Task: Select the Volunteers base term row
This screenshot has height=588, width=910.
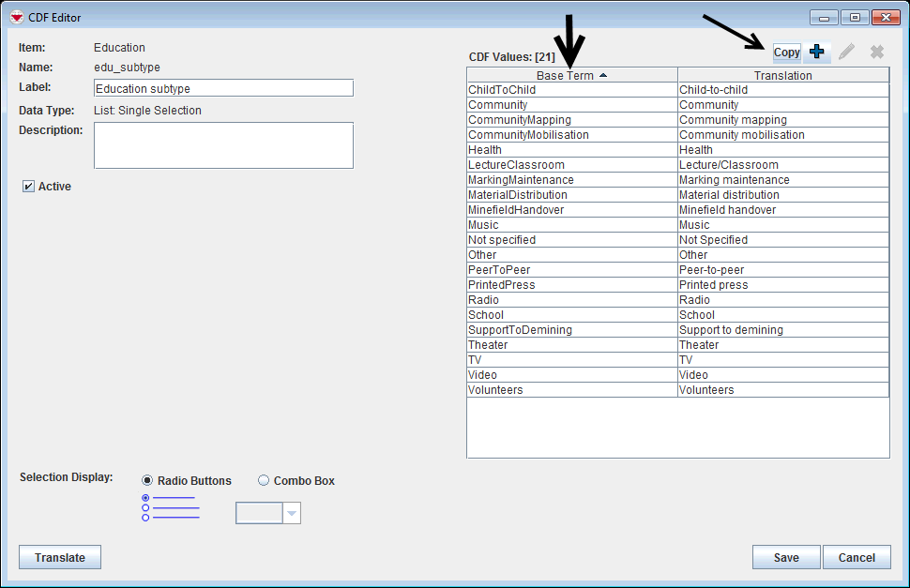Action: coord(571,390)
